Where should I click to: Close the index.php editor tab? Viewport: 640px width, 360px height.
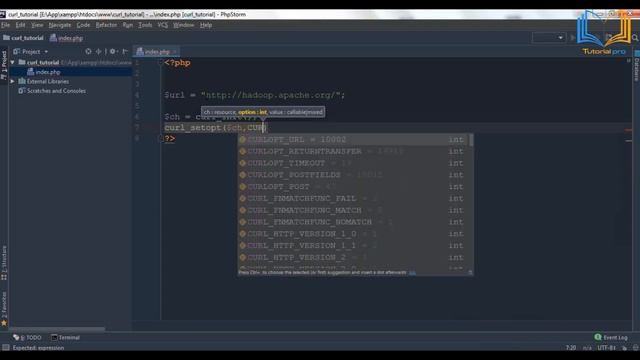pyautogui.click(x=175, y=51)
